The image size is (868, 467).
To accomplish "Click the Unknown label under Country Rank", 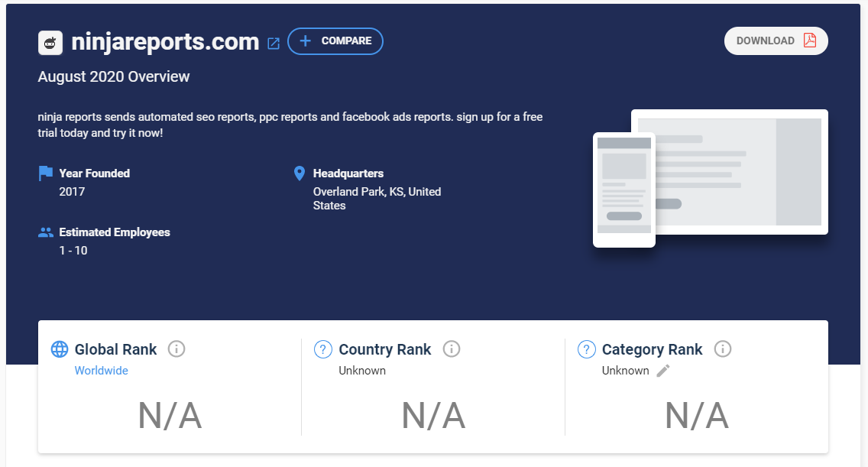I will pyautogui.click(x=361, y=370).
